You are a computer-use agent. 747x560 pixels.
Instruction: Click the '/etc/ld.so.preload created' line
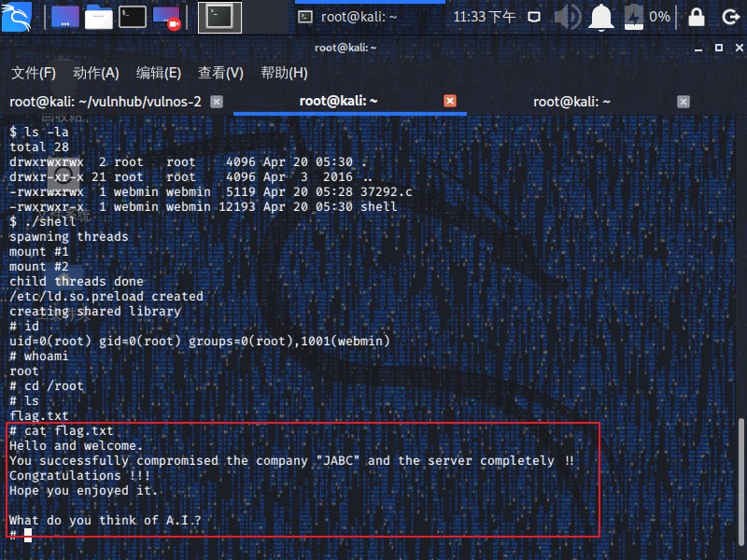click(106, 297)
